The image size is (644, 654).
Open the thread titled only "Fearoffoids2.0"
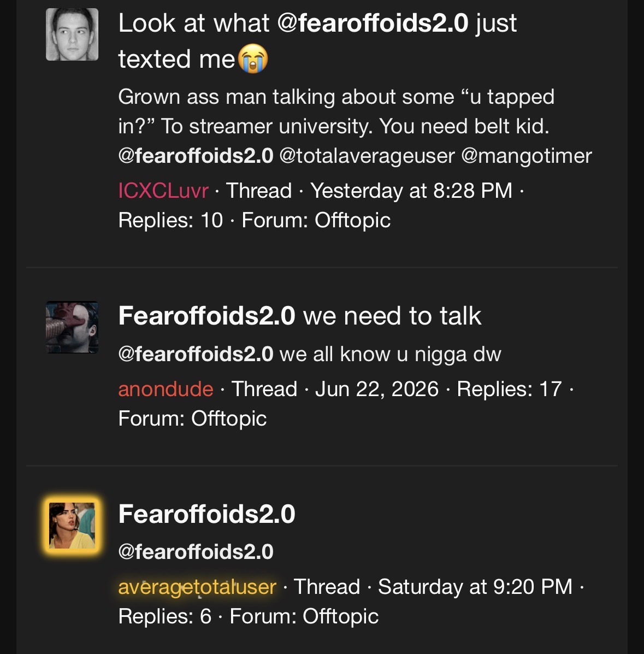click(207, 514)
